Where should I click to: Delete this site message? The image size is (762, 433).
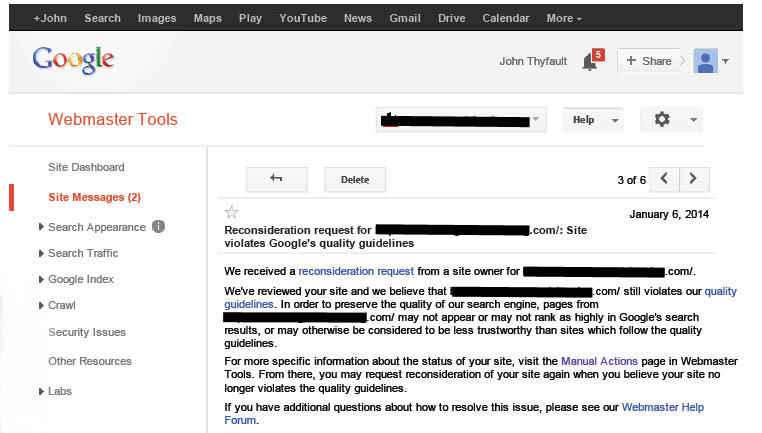(355, 180)
